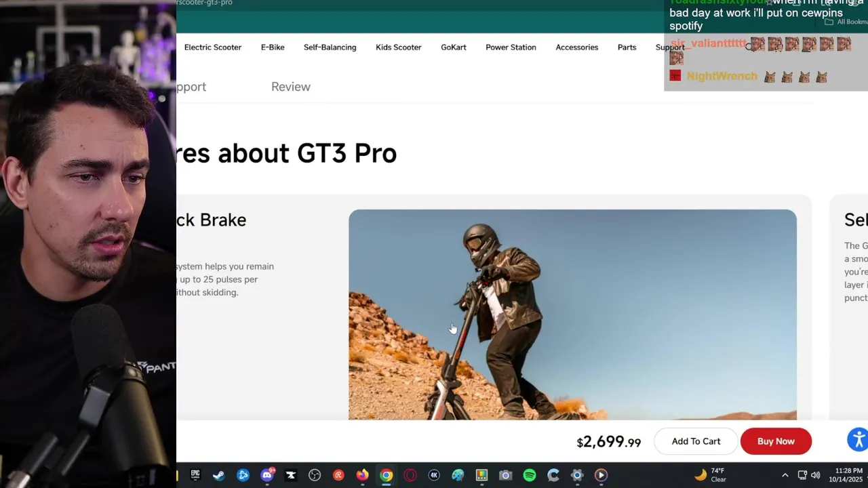Image resolution: width=868 pixels, height=488 pixels.
Task: Open the Accessories menu
Action: coord(577,47)
